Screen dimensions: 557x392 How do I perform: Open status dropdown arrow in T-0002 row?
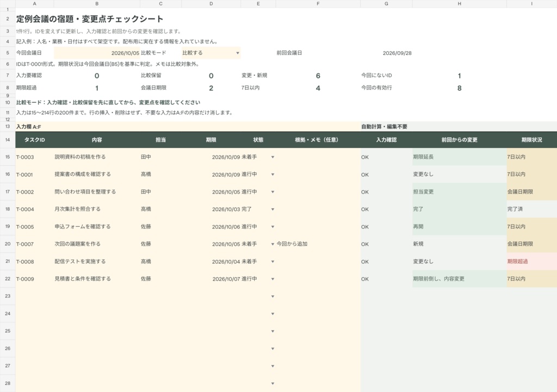coord(273,192)
